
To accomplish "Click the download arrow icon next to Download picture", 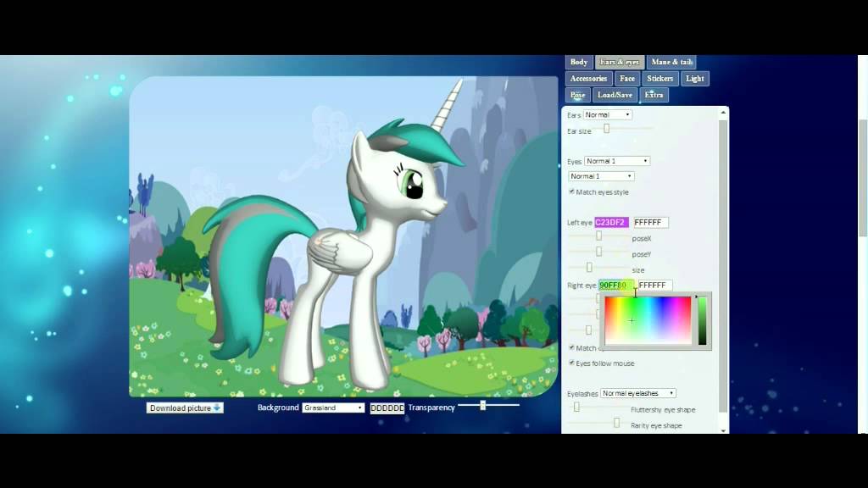I will [x=217, y=408].
